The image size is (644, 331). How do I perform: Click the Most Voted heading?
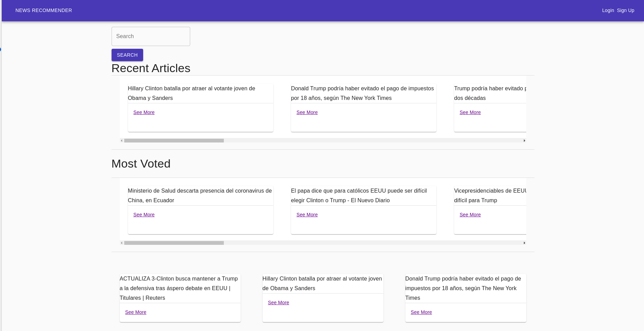tap(141, 164)
